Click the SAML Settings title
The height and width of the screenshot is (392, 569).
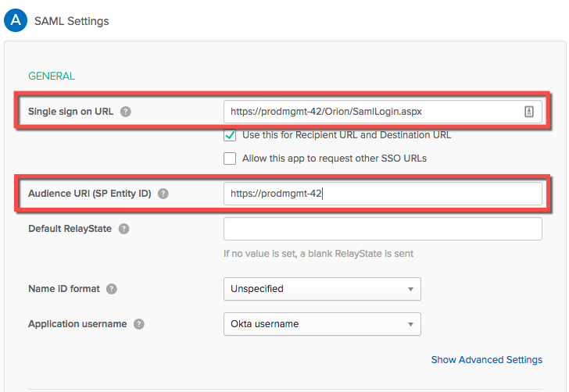coord(71,21)
